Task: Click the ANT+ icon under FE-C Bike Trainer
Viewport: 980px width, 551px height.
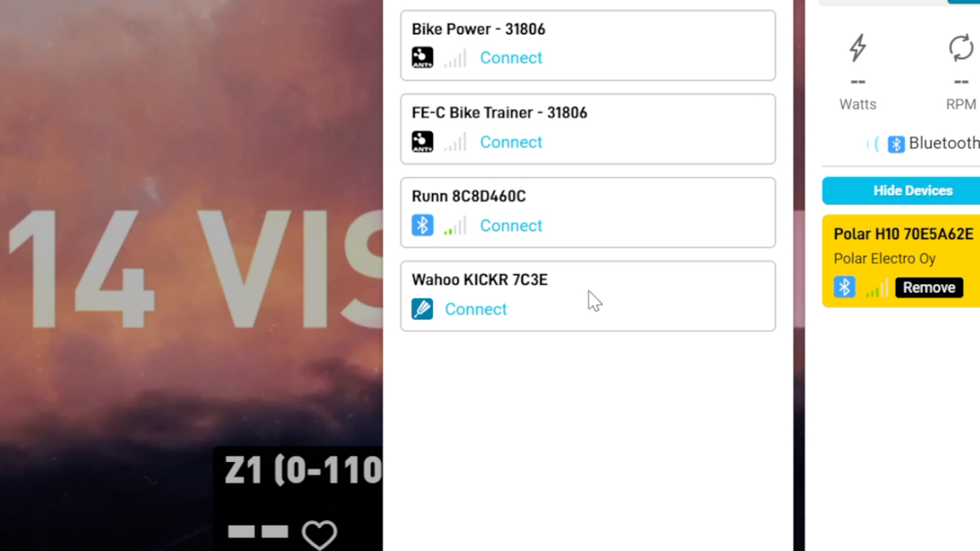Action: coord(422,142)
